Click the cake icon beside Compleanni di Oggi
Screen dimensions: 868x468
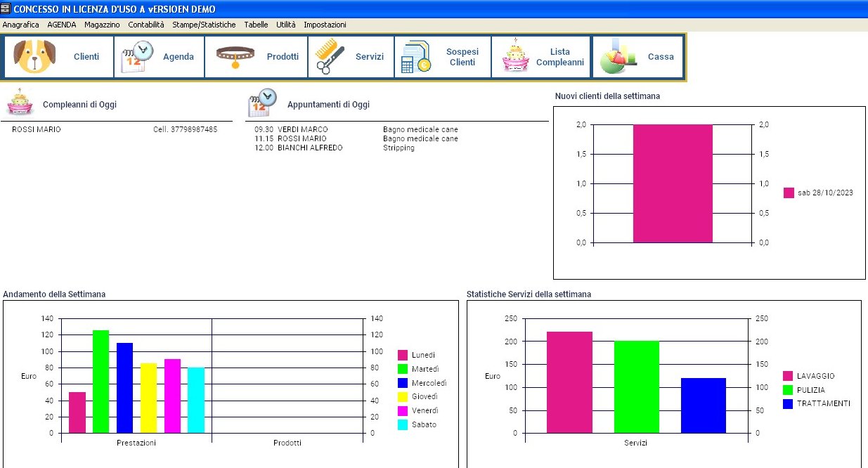point(20,103)
